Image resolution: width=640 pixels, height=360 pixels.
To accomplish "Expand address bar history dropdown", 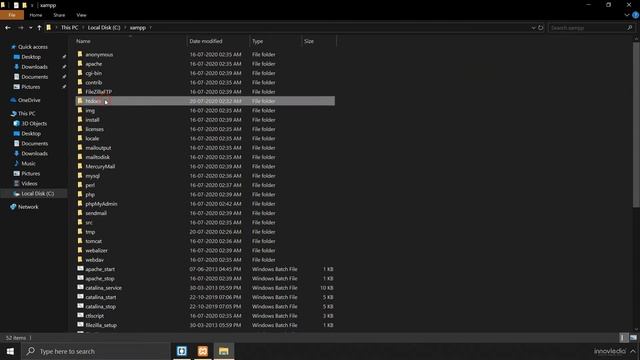I will pos(533,28).
